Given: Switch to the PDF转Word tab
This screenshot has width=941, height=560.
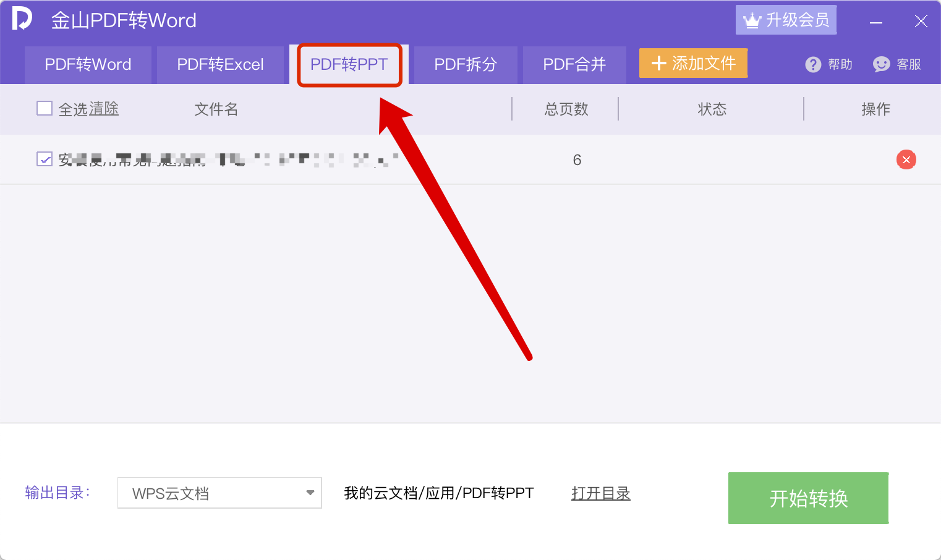Looking at the screenshot, I should tap(88, 64).
